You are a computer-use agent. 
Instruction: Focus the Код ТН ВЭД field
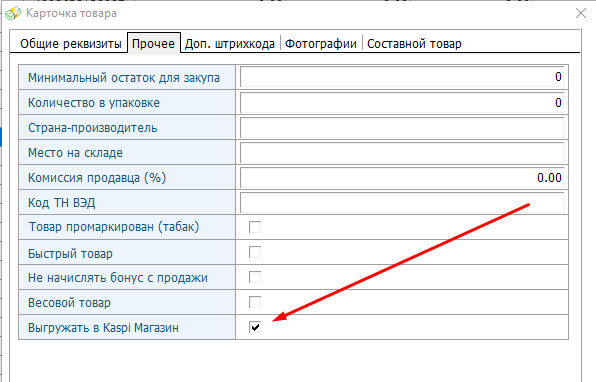pyautogui.click(x=402, y=203)
